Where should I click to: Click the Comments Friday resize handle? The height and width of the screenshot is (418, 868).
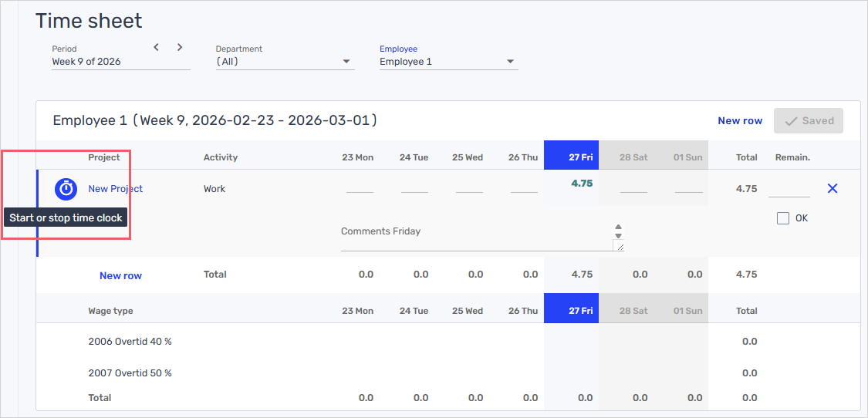(618, 245)
